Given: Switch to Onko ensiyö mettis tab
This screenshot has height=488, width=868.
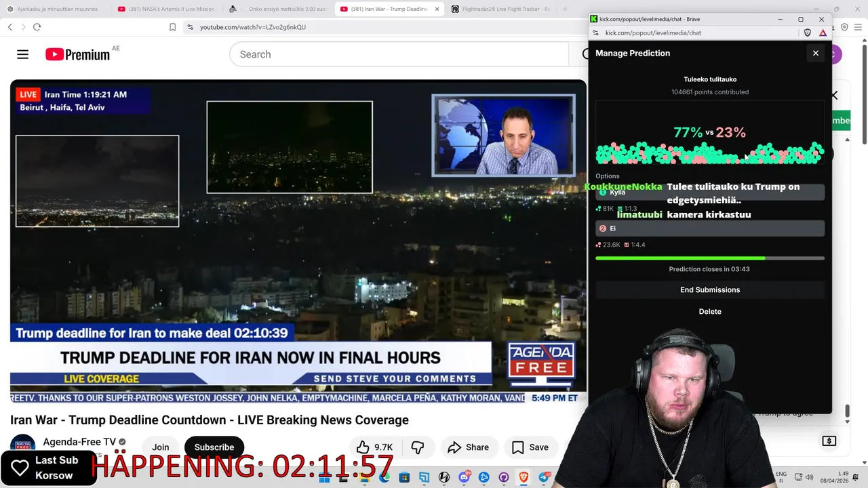Looking at the screenshot, I should [x=278, y=9].
